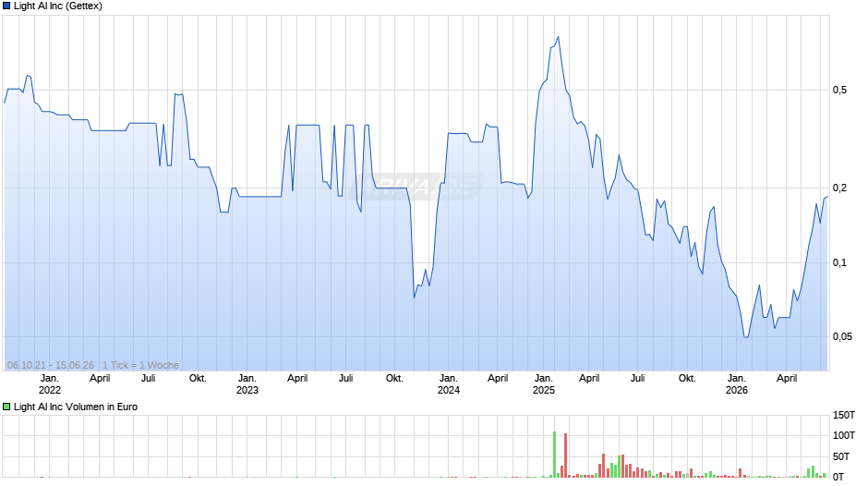Click the 0,1 price axis label
The image size is (868, 486).
point(839,262)
